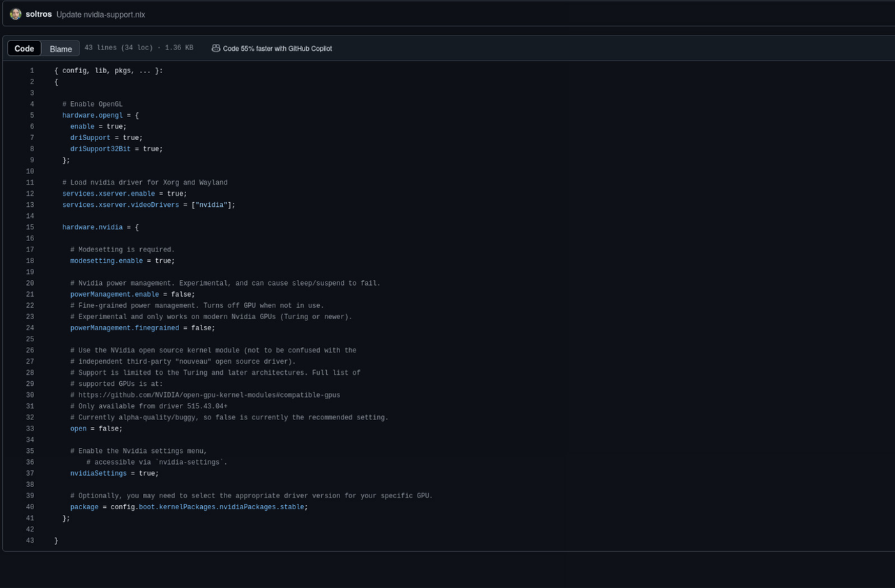The width and height of the screenshot is (895, 588).
Task: Click 'services.xserver.enable' on line 12
Action: [x=109, y=194]
